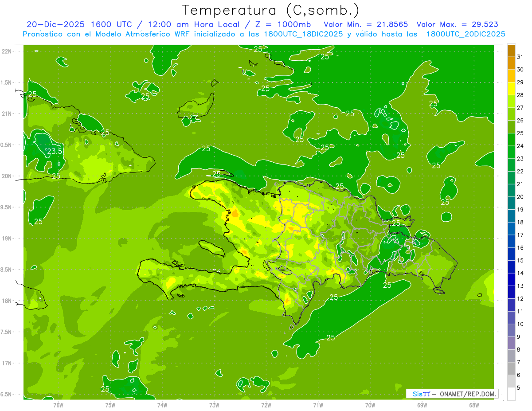Click the latitude axis label 22N
The height and width of the screenshot is (411, 532).
coord(7,51)
